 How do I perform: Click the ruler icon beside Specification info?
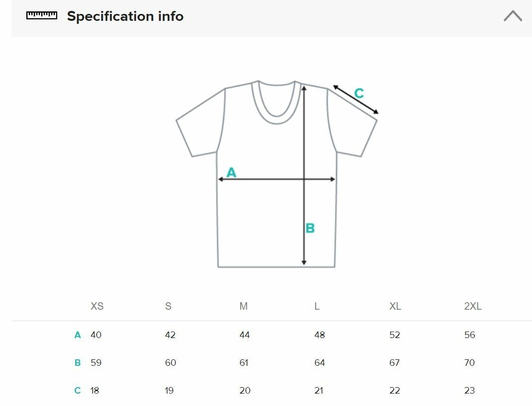42,16
